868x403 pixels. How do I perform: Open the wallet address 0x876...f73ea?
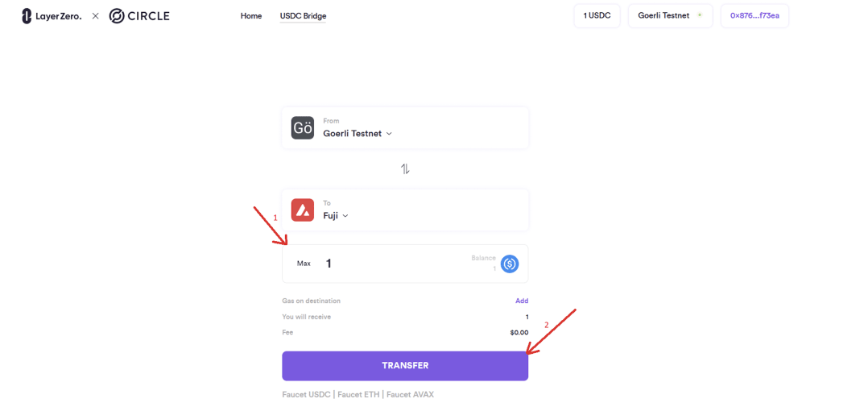pos(754,15)
